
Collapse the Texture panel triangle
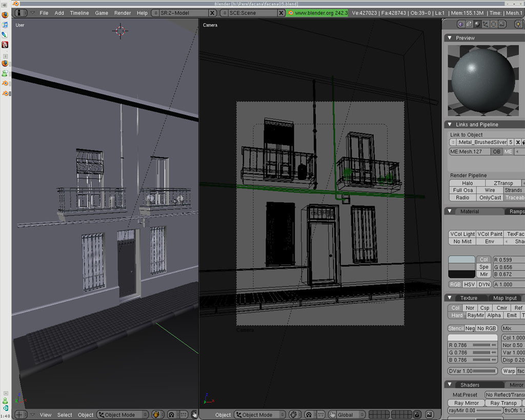coord(450,298)
